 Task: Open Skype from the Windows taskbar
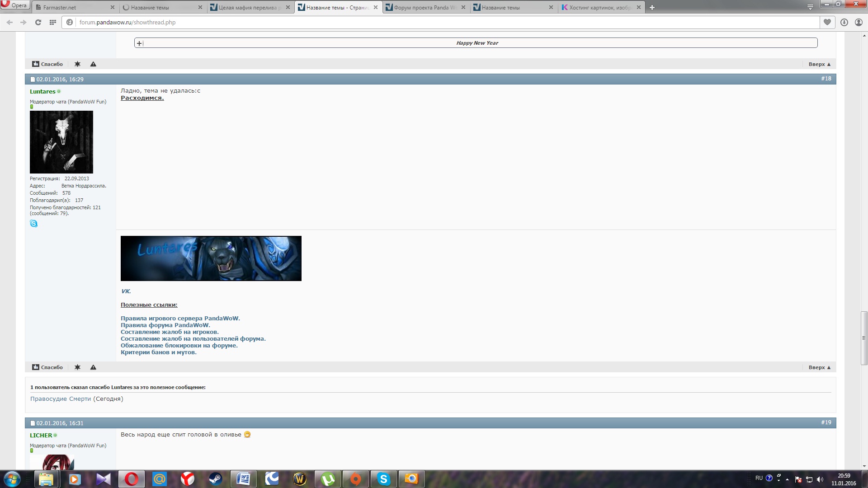[x=383, y=479]
